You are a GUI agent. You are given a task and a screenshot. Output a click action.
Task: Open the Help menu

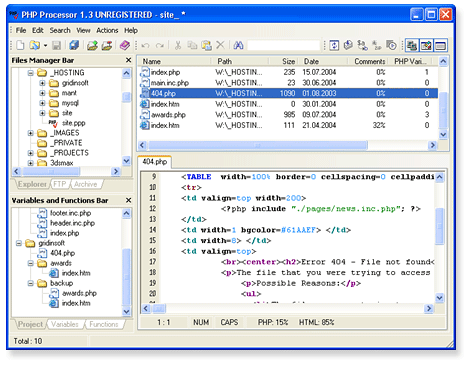(x=131, y=30)
